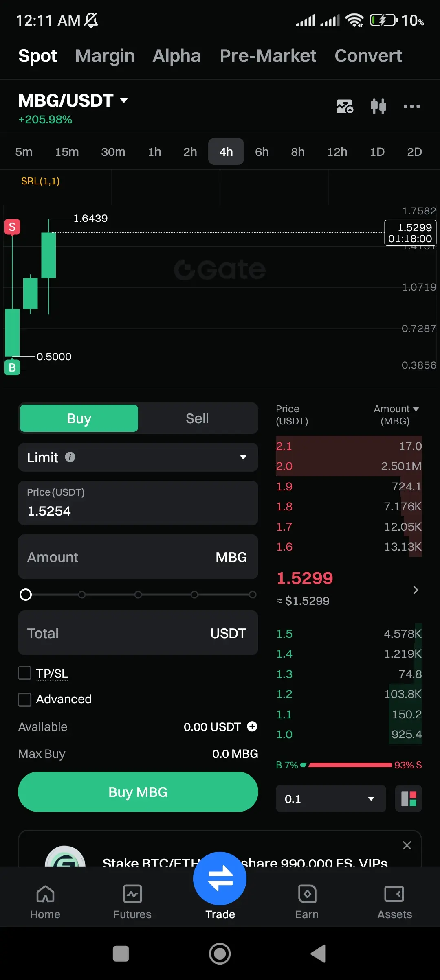Check the Advanced option checkbox
440x980 pixels.
pos(25,700)
